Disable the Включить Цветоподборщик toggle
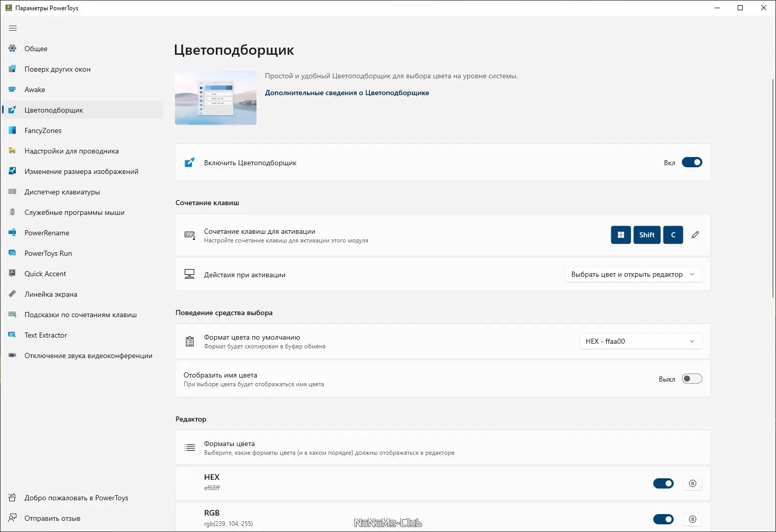776x532 pixels. [692, 163]
